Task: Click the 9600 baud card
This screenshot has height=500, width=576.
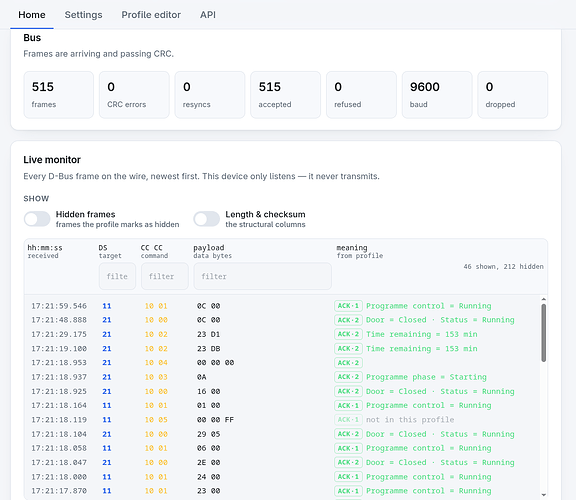Action: tap(437, 95)
